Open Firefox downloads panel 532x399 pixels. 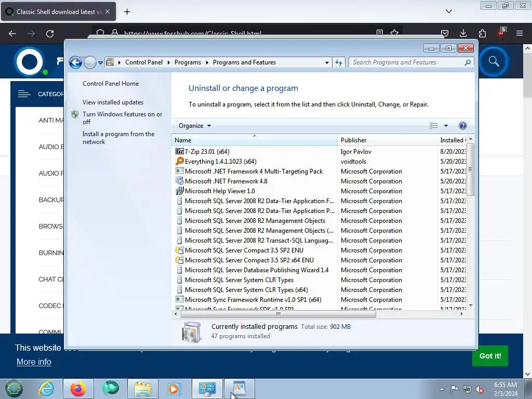463,33
